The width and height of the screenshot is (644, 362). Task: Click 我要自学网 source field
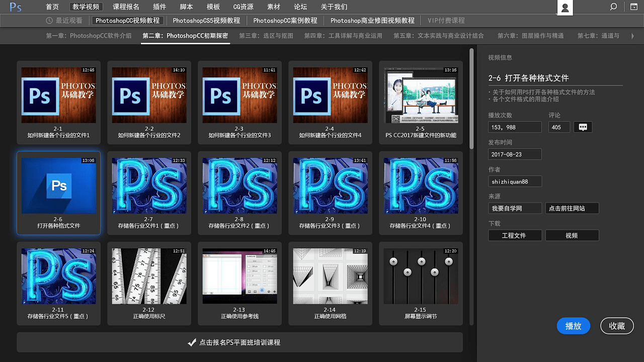515,208
